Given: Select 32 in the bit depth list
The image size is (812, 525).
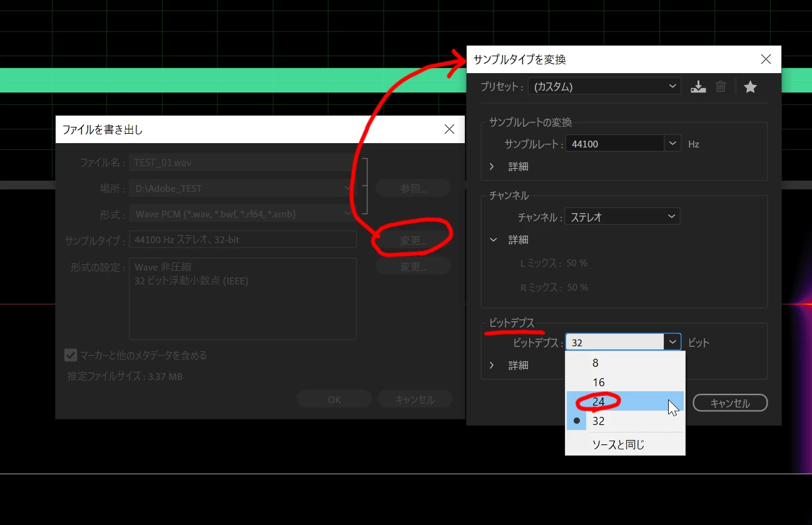Looking at the screenshot, I should point(625,421).
